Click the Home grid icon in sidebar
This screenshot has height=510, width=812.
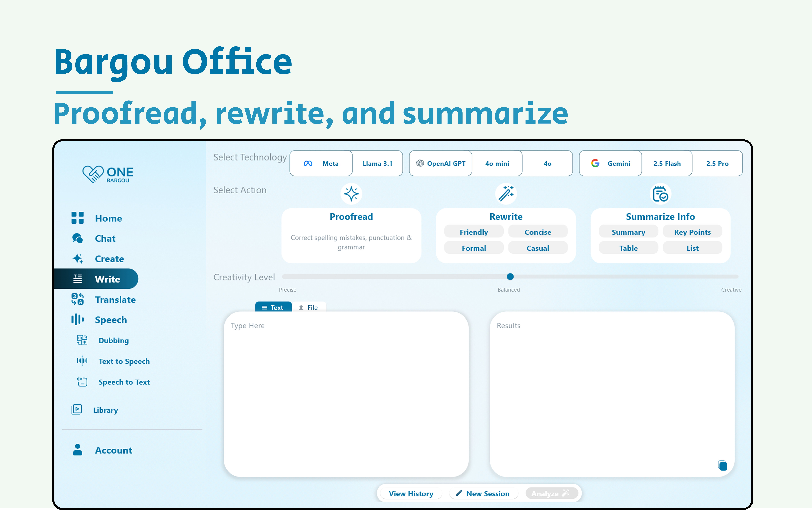[x=78, y=218]
